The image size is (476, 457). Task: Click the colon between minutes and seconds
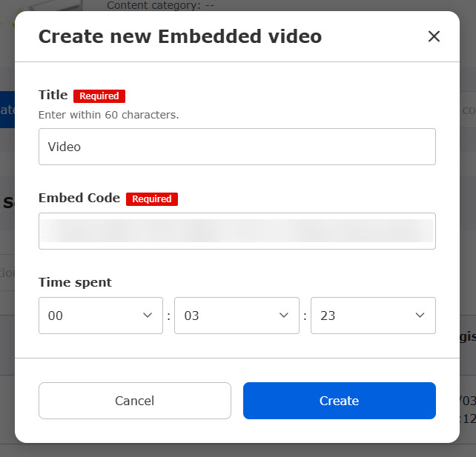click(x=305, y=316)
